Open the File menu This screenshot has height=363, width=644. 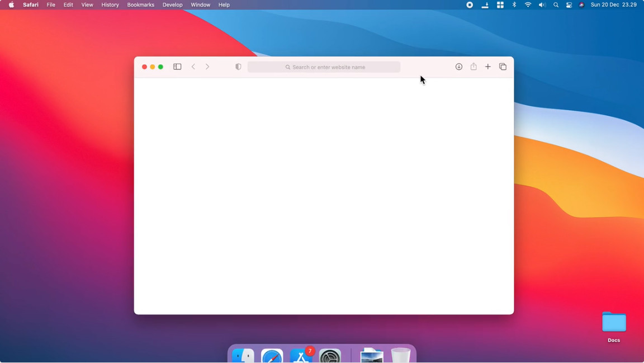tap(51, 5)
